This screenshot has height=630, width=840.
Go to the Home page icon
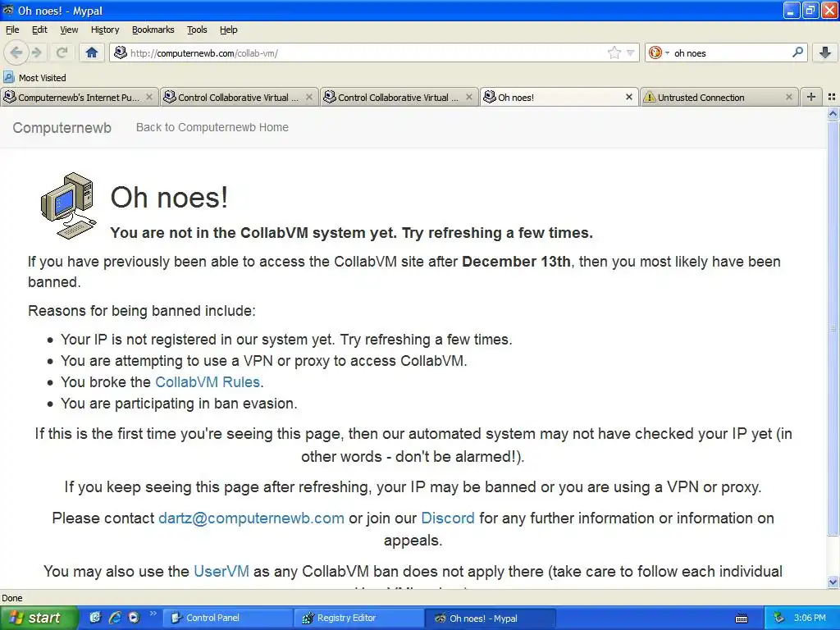pos(92,52)
